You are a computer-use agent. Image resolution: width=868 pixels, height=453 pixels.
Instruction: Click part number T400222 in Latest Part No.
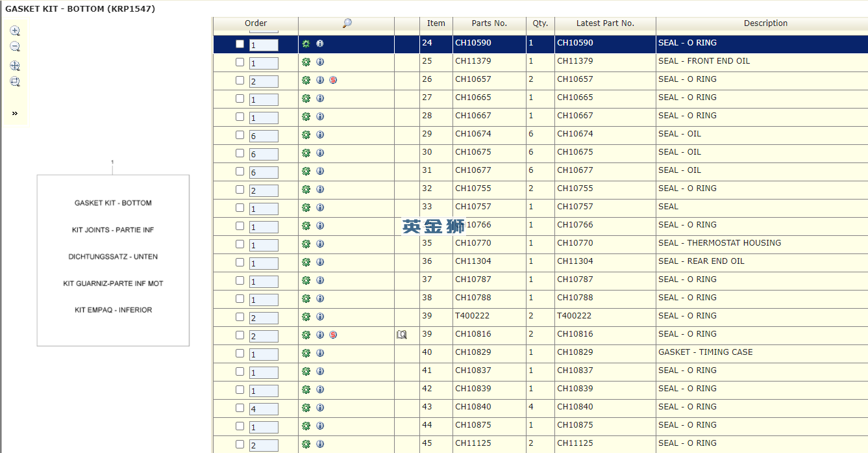574,316
